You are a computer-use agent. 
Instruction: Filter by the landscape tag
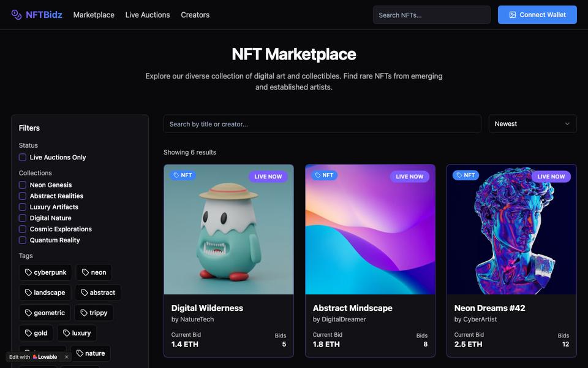pyautogui.click(x=45, y=293)
